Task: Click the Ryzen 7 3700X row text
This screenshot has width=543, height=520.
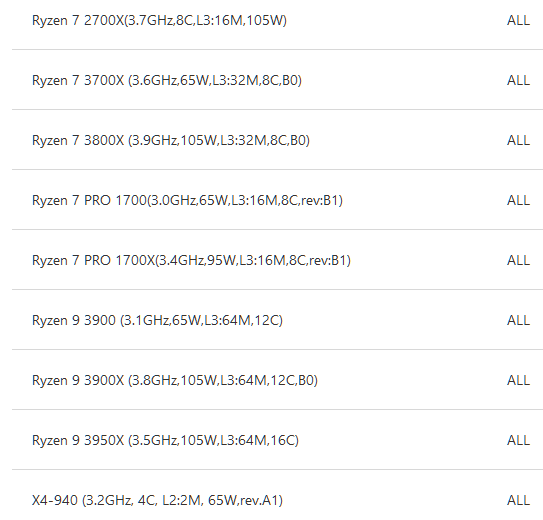Action: pos(167,80)
